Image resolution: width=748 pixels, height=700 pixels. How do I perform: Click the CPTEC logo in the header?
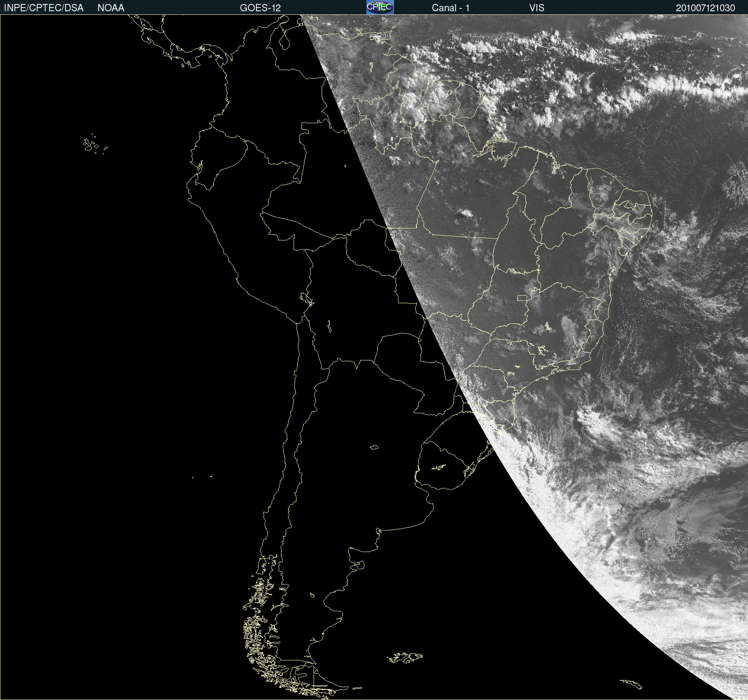(x=380, y=7)
